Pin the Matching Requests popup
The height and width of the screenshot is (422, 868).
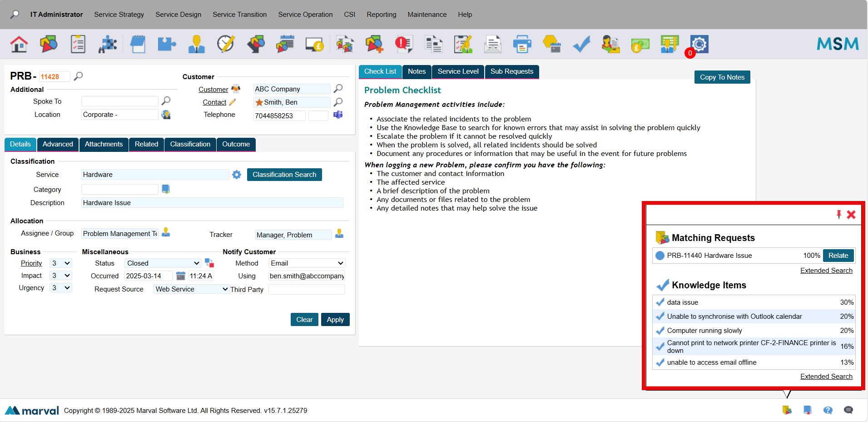tap(838, 215)
